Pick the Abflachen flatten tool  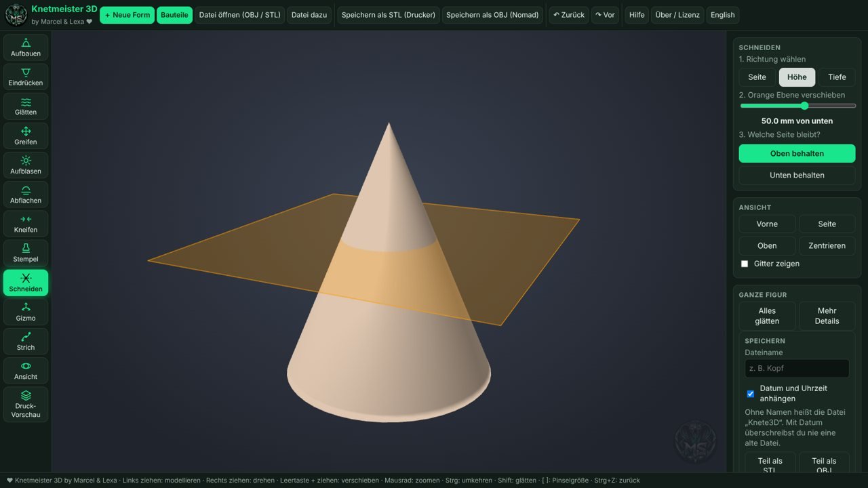coord(26,195)
